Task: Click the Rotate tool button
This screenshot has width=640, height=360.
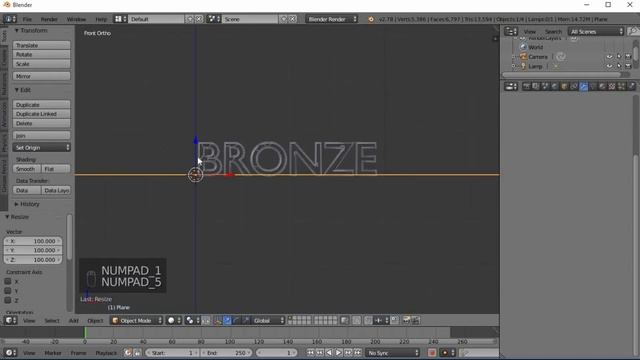Action: click(x=41, y=55)
